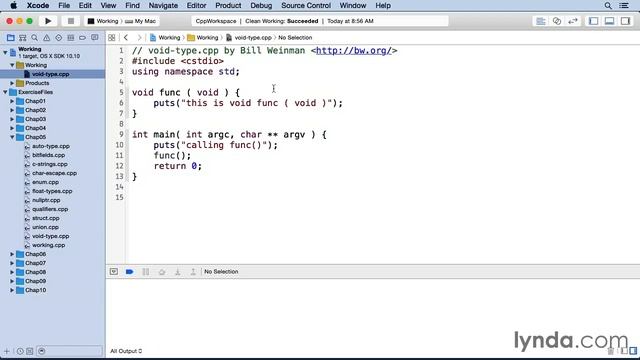Show the Symbol navigator
Image resolution: width=640 pixels, height=360 pixels.
pos(22,38)
